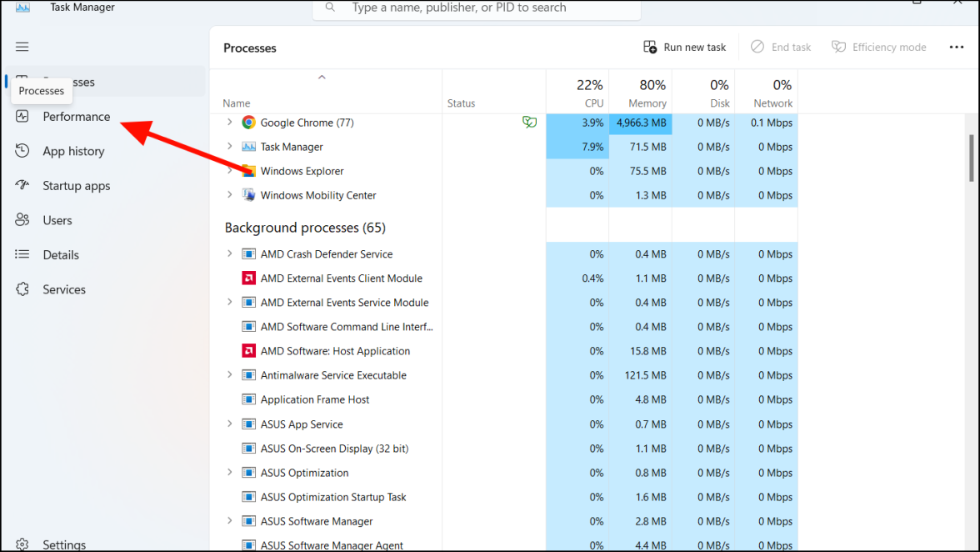This screenshot has height=552, width=980.
Task: Sort processes by CPU column header
Action: tap(577, 93)
